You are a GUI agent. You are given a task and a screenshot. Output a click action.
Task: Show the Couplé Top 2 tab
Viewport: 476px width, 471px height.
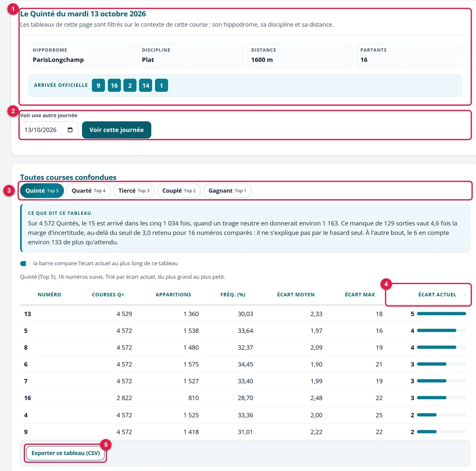(x=179, y=191)
